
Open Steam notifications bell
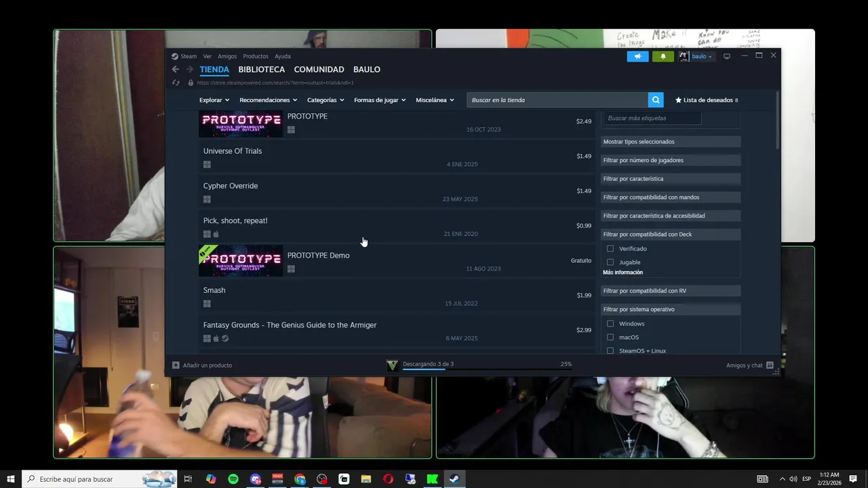pos(663,56)
